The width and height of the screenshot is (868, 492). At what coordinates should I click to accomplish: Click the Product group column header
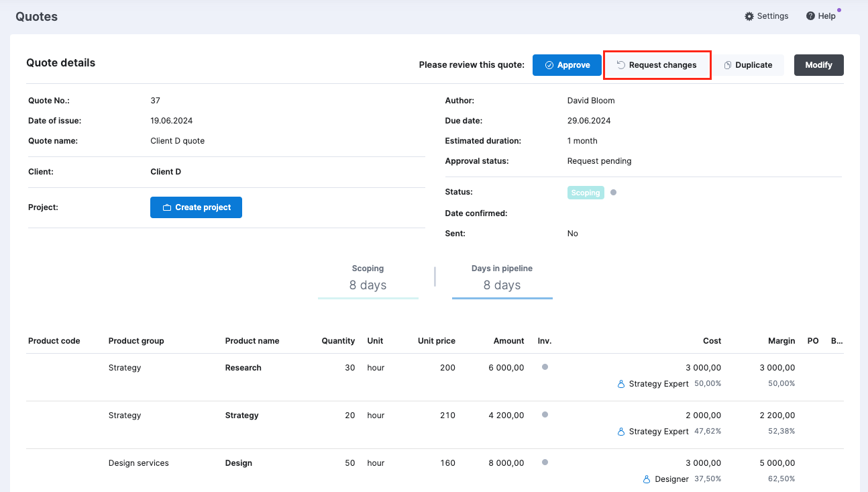(x=136, y=341)
